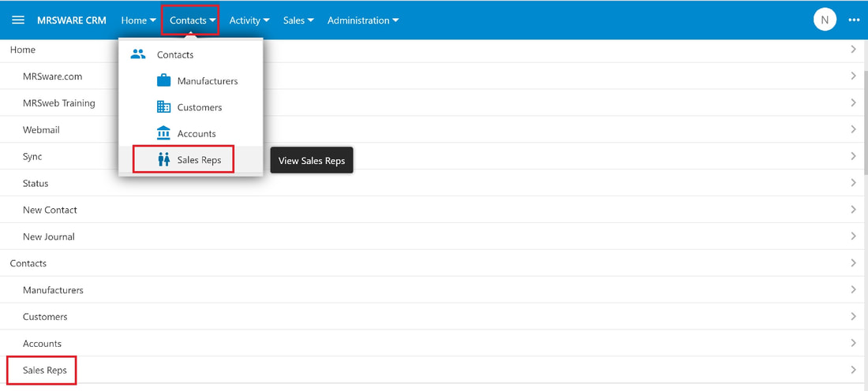Image resolution: width=868 pixels, height=391 pixels.
Task: Click the chevron on the Webmail row
Action: pyautogui.click(x=853, y=129)
